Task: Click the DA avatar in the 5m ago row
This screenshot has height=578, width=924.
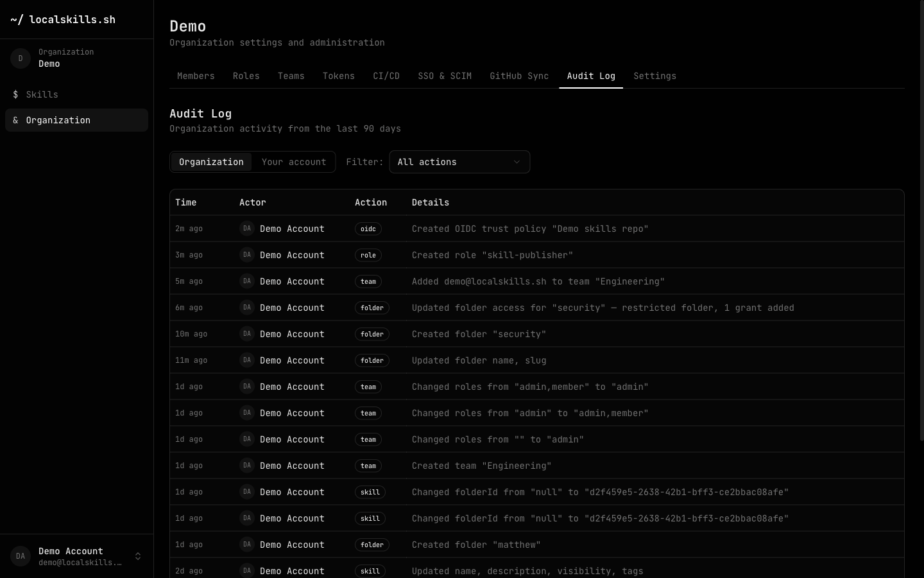Action: (247, 281)
